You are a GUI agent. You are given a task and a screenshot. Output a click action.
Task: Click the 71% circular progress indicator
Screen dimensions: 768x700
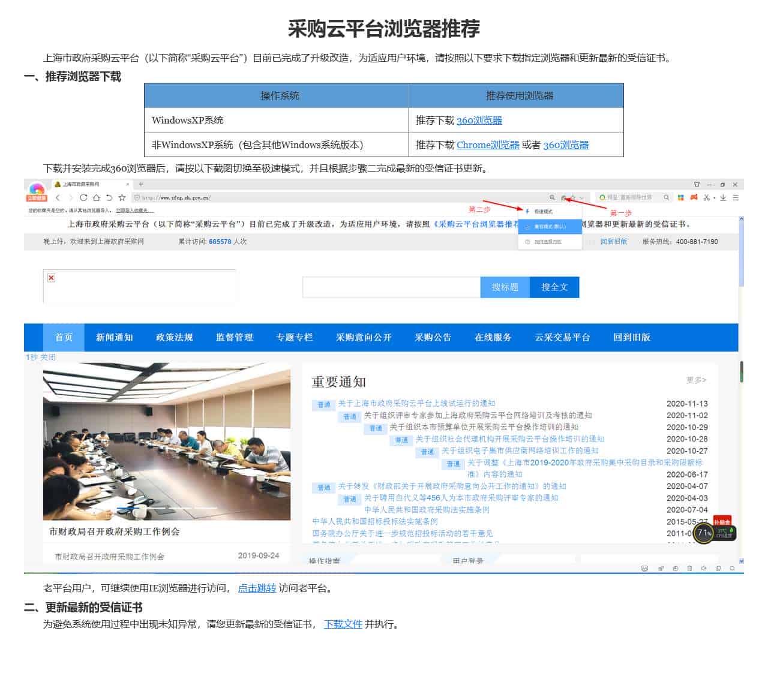pos(703,533)
